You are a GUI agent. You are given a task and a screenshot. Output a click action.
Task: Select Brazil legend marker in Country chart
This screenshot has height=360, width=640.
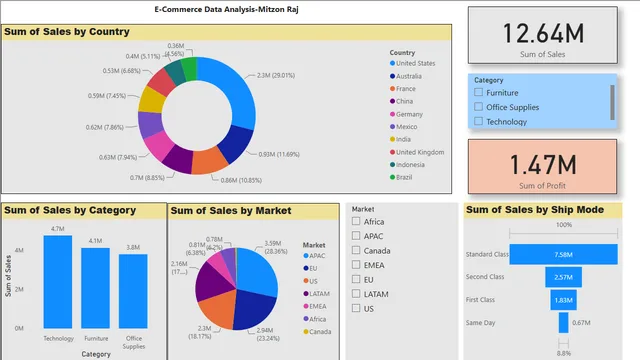(x=392, y=177)
